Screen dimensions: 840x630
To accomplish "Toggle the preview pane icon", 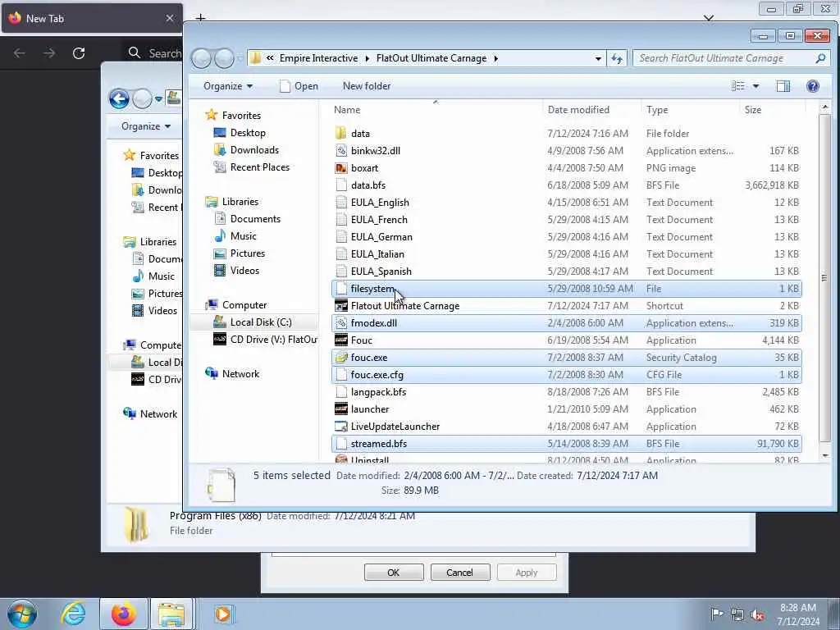I will click(783, 86).
